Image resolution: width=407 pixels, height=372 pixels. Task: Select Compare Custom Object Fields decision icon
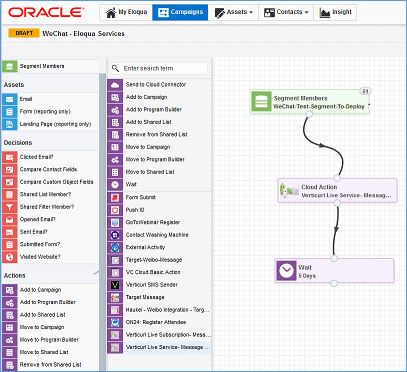coord(9,182)
